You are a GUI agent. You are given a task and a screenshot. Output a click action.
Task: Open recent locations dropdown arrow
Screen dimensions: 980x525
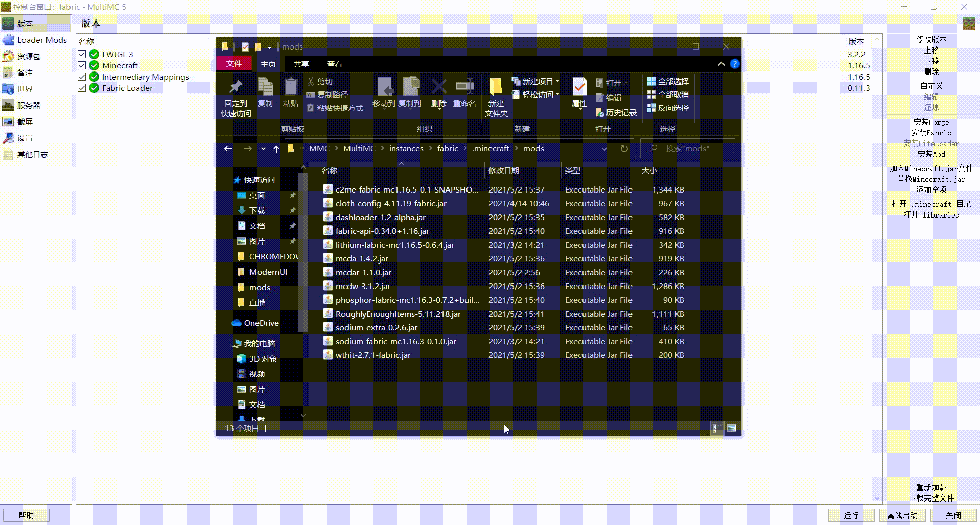263,149
